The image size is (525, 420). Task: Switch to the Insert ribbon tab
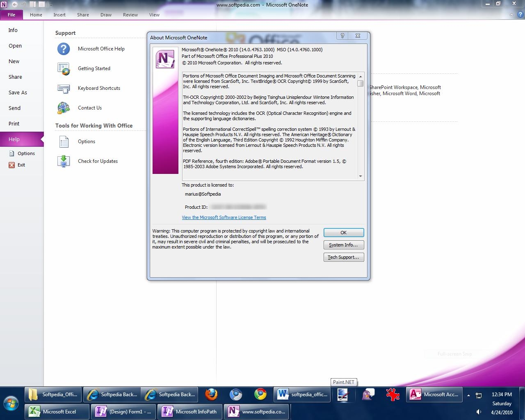coord(59,15)
